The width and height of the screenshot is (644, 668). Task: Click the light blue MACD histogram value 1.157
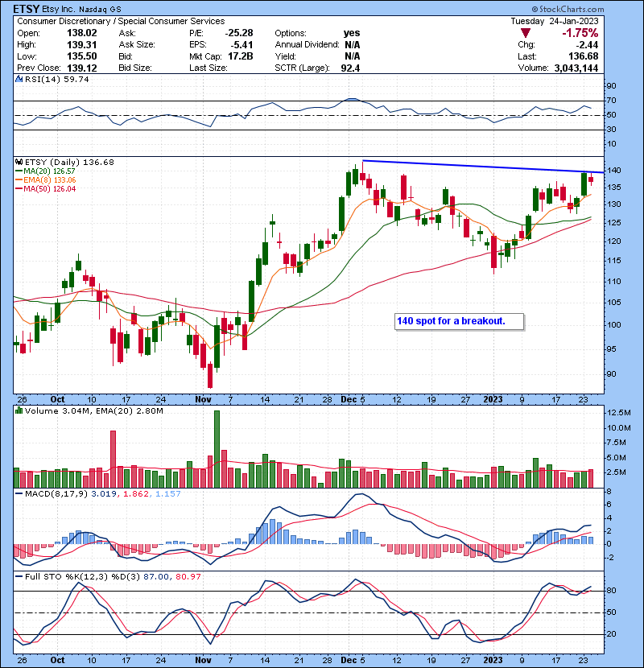168,494
